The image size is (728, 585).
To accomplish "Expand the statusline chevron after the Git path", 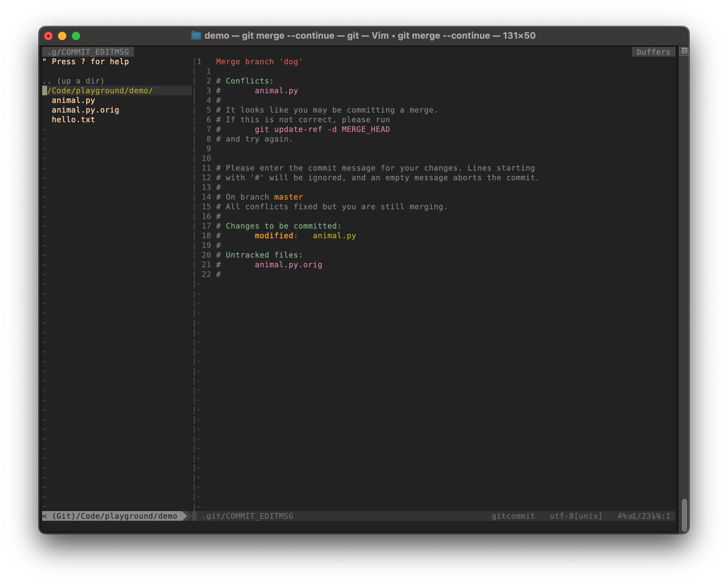I will tap(189, 516).
